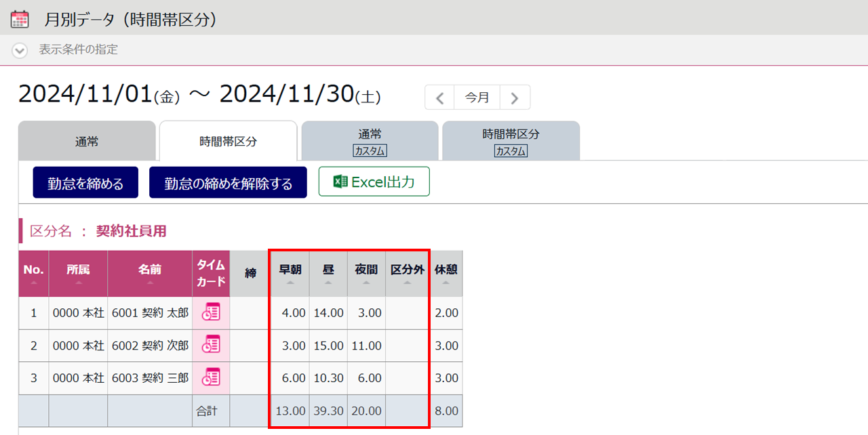Click 0000 本社 in 契約 三郎's row
Screen dimensions: 868x435
click(78, 378)
